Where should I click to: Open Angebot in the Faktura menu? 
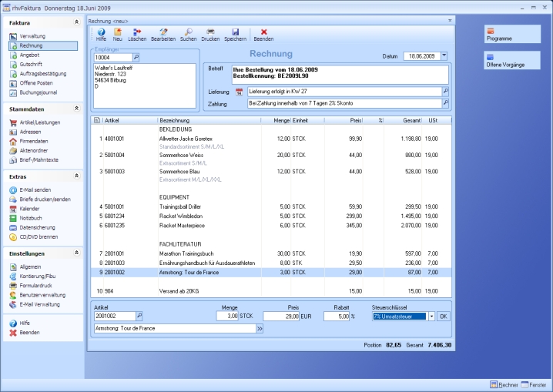pos(31,55)
